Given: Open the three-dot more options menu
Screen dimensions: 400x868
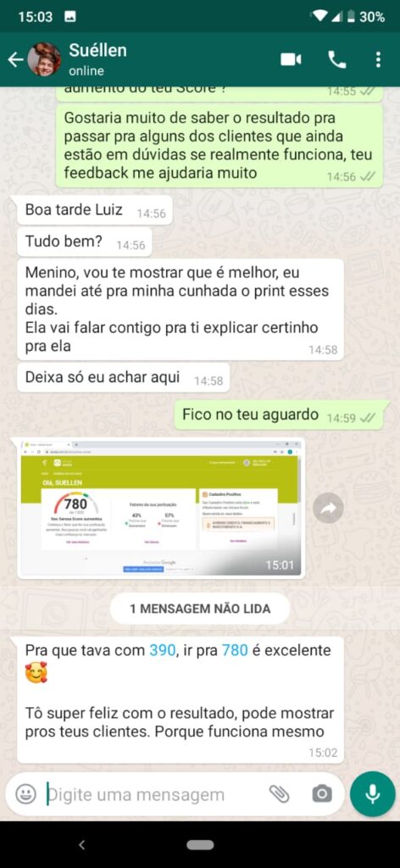Looking at the screenshot, I should 378,59.
